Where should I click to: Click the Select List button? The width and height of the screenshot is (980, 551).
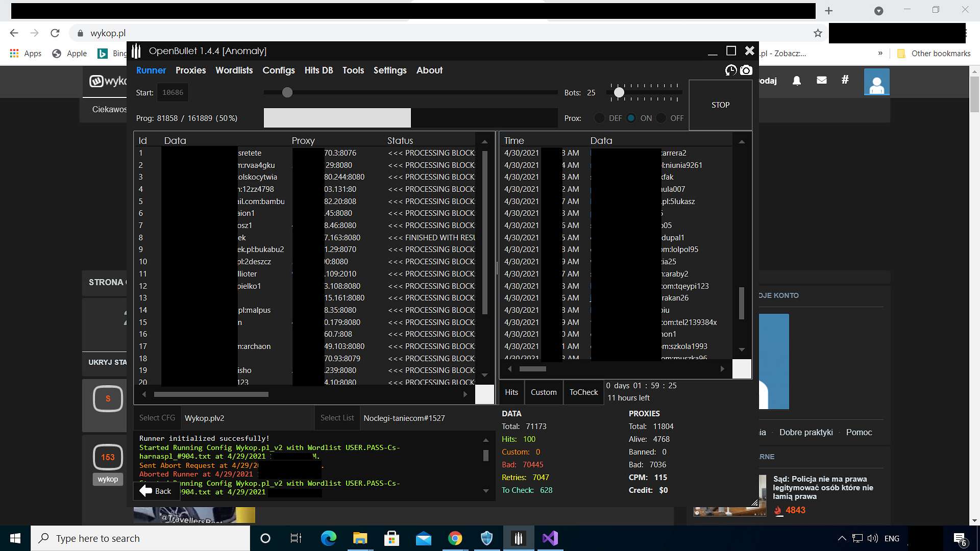pyautogui.click(x=337, y=418)
